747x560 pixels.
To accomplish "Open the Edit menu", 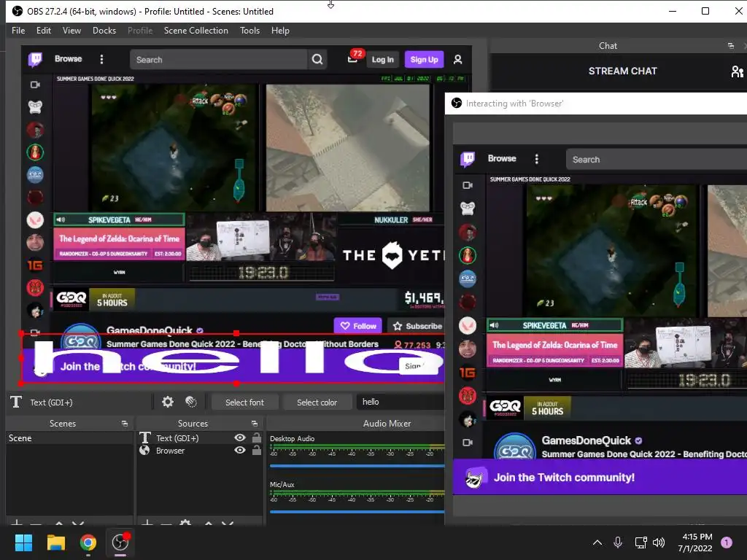I will [x=44, y=31].
